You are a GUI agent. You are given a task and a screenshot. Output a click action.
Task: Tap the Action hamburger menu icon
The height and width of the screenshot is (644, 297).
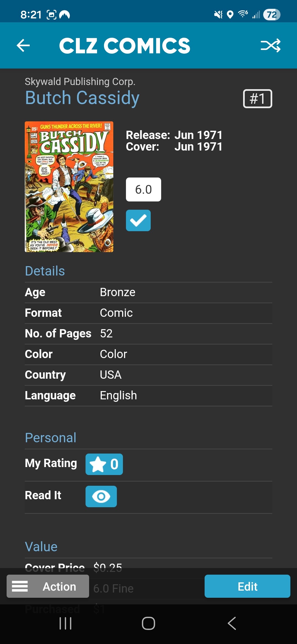[20, 586]
